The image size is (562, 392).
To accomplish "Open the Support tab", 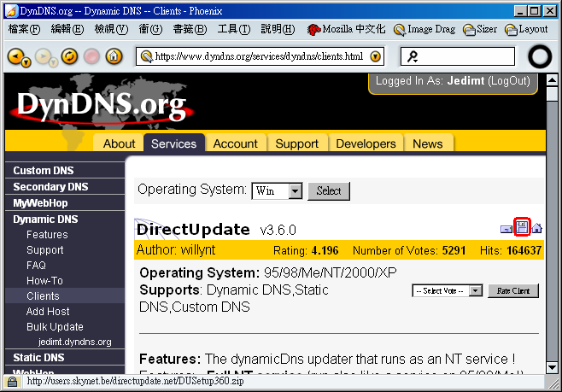I will pyautogui.click(x=297, y=143).
